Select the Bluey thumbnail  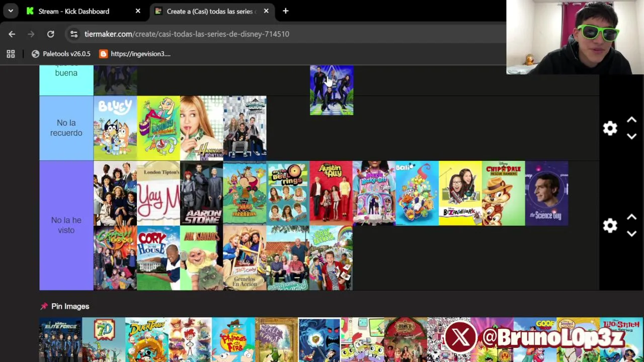click(x=115, y=128)
